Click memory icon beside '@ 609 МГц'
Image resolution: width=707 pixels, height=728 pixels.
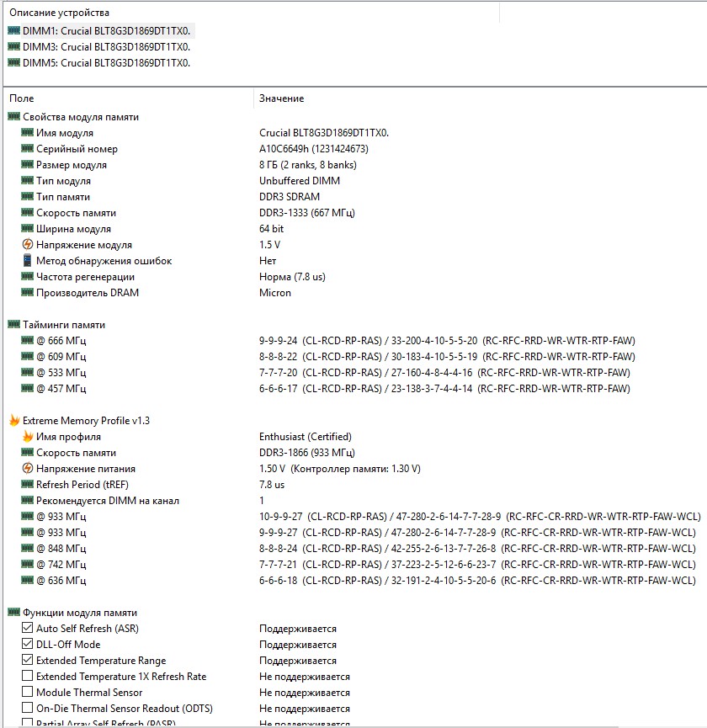(28, 356)
